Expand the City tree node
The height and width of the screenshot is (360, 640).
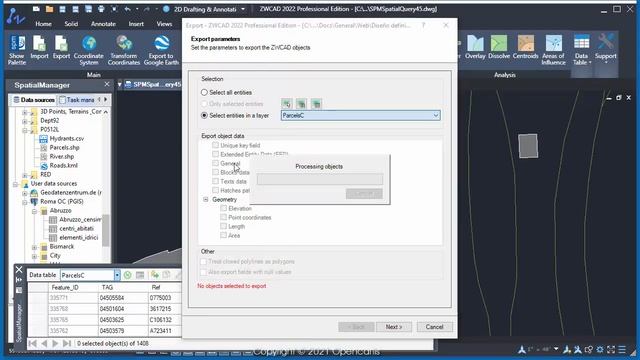(x=34, y=256)
